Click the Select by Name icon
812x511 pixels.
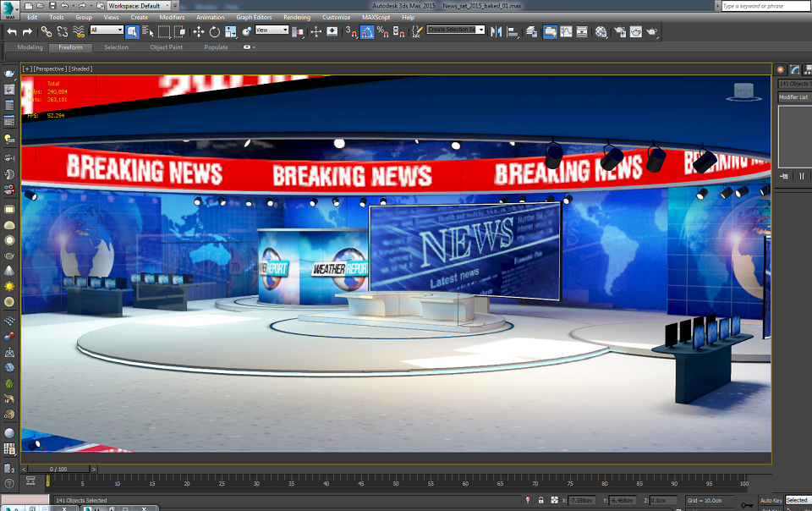tap(147, 32)
